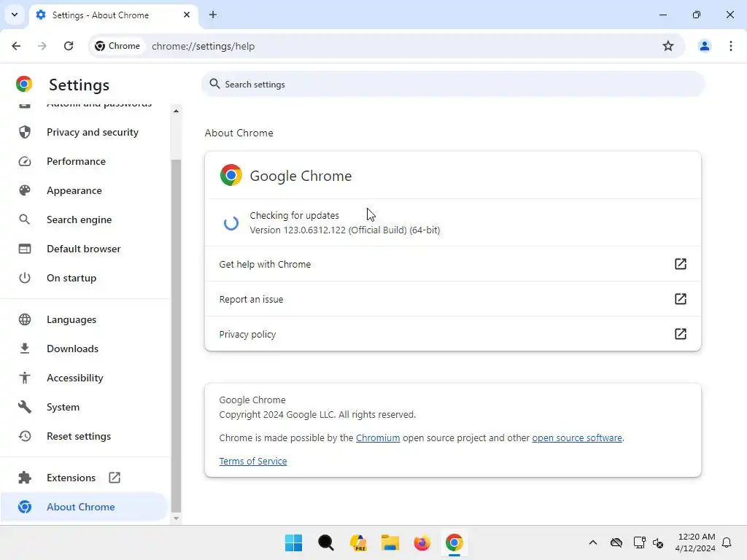
Task: Click the Extensions puzzle piece icon
Action: pos(25,478)
